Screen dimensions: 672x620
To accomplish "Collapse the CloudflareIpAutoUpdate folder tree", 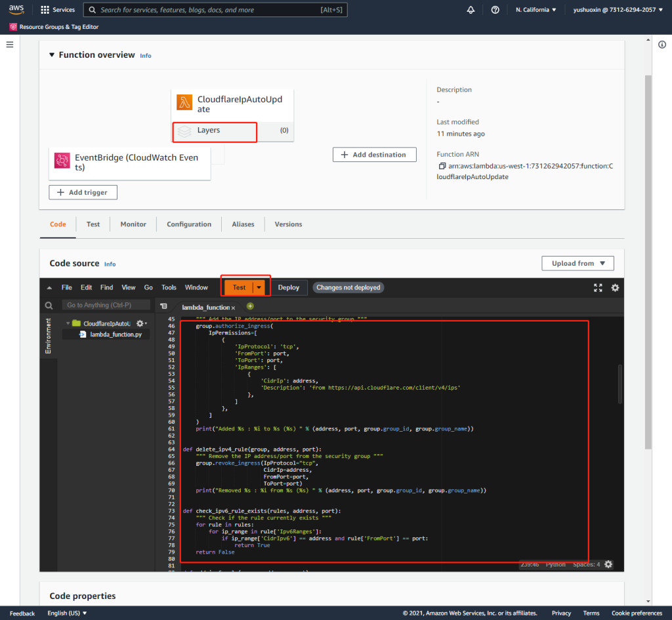I will point(67,323).
